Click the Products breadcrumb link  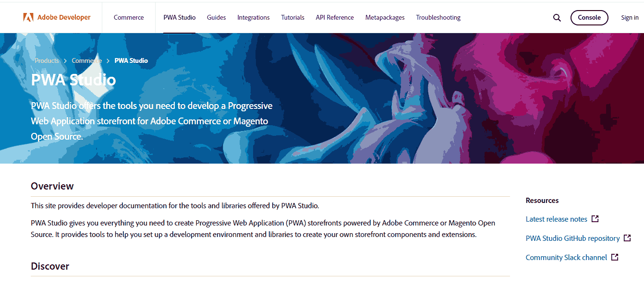tap(47, 61)
